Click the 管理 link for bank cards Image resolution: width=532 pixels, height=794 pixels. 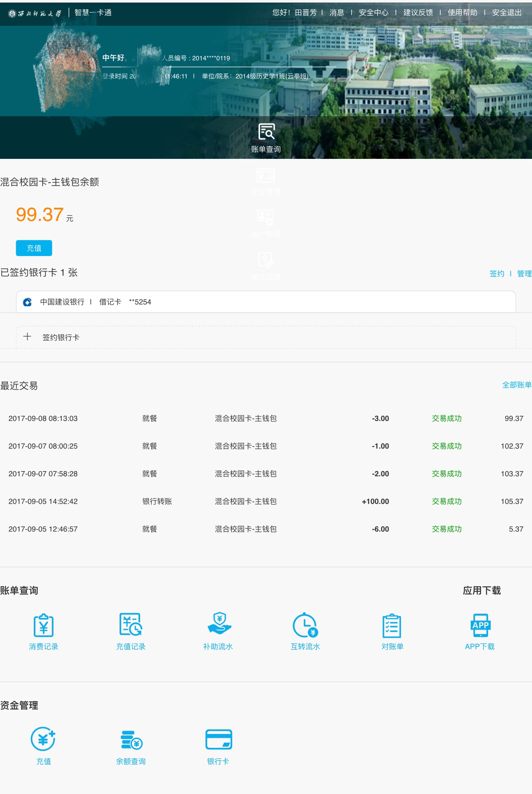[x=524, y=274]
